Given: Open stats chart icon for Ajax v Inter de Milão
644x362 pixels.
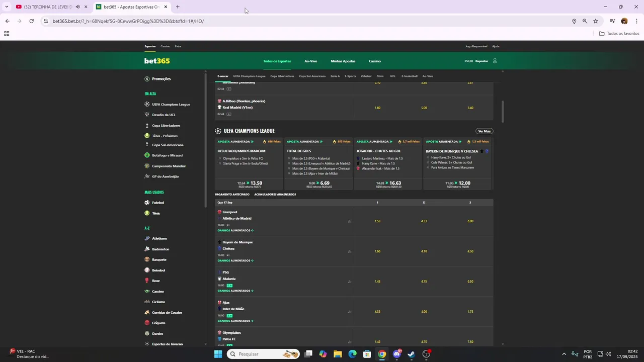Looking at the screenshot, I should tap(350, 312).
